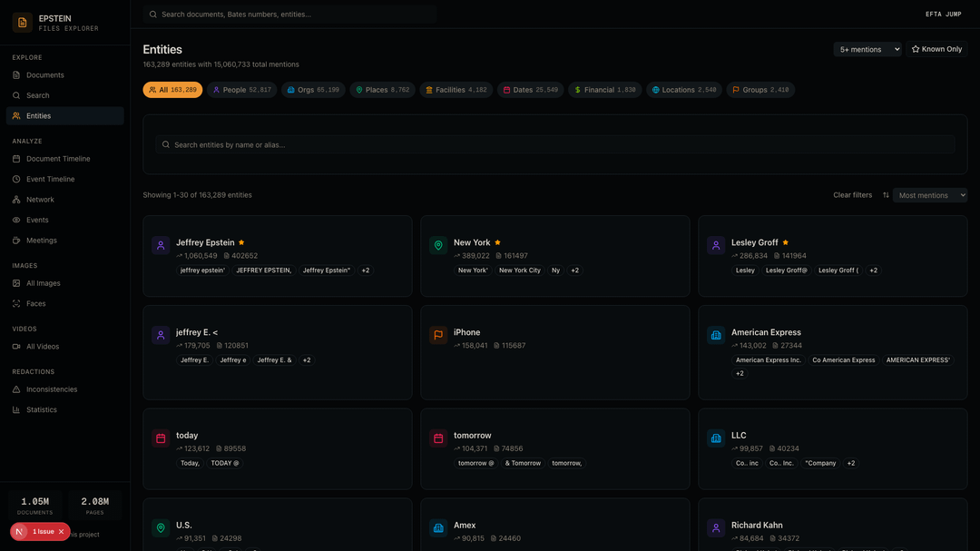
Task: Click the sort direction arrows icon
Action: (886, 195)
